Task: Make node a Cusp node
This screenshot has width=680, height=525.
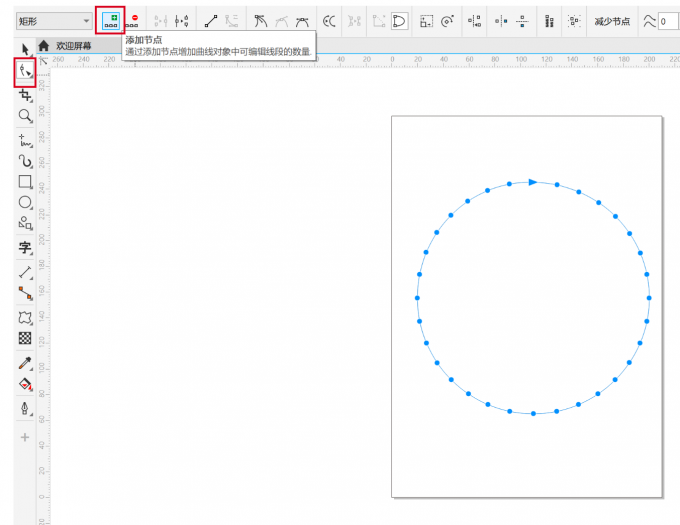Action: point(261,21)
